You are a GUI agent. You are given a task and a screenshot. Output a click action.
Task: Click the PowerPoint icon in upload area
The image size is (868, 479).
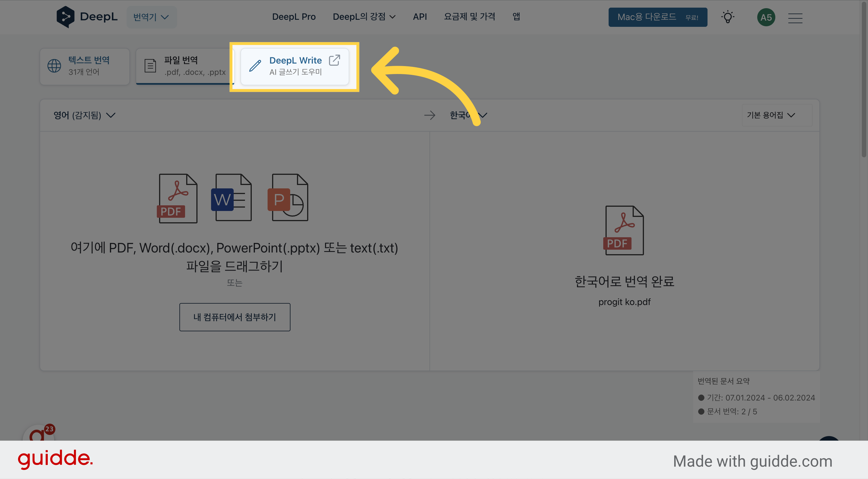(x=288, y=197)
